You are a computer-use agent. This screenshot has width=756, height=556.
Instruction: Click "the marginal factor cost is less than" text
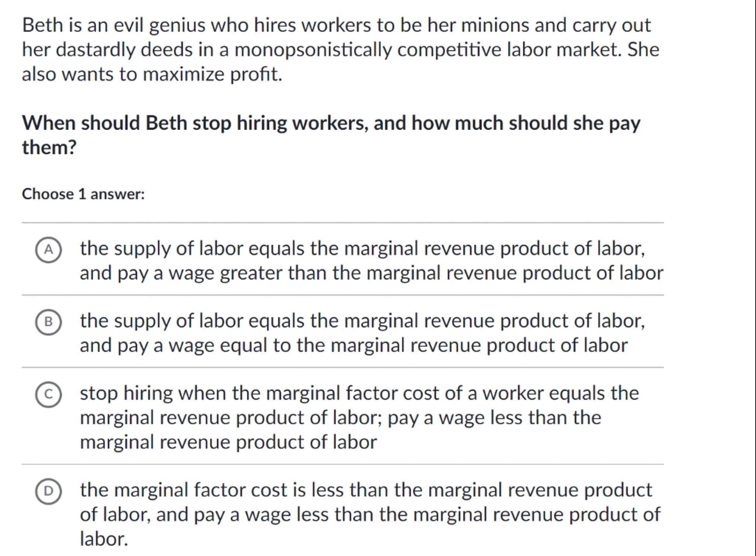pyautogui.click(x=365, y=490)
